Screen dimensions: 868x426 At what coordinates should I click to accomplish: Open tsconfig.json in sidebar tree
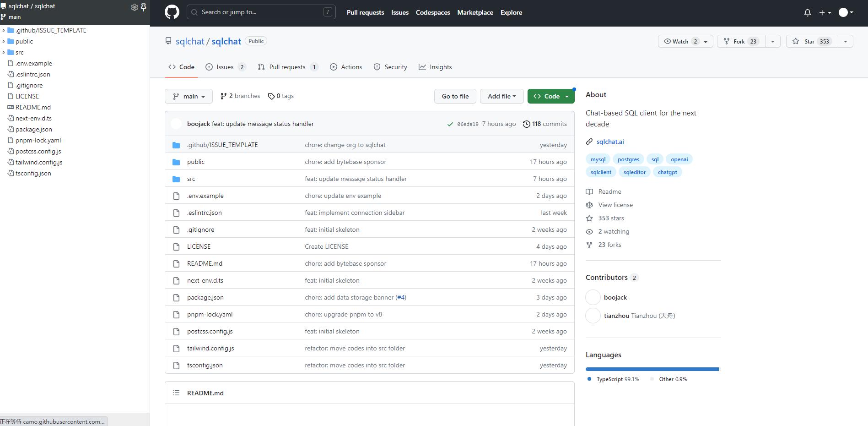[x=33, y=173]
